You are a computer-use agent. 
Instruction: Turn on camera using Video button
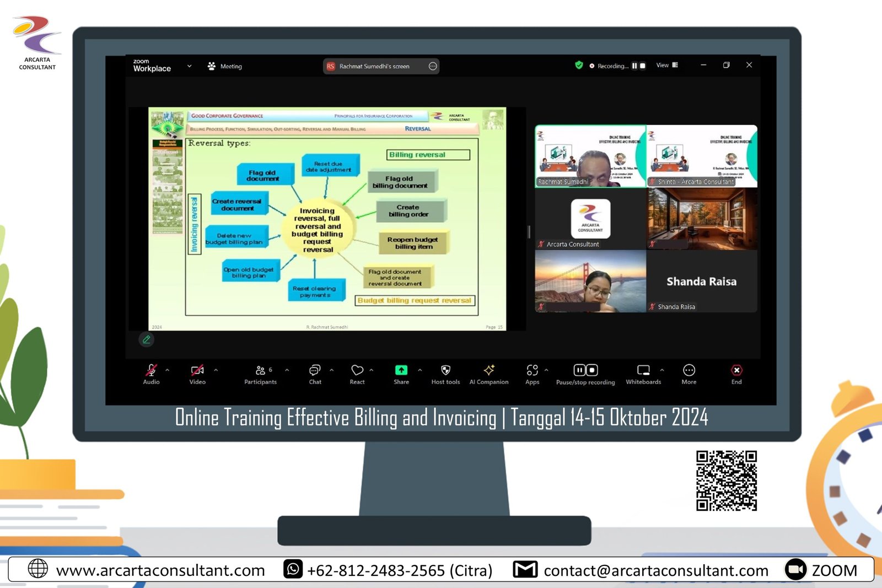click(197, 370)
